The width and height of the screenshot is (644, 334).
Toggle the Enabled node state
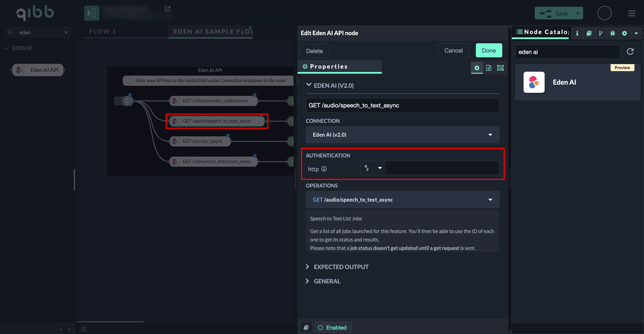(x=333, y=327)
